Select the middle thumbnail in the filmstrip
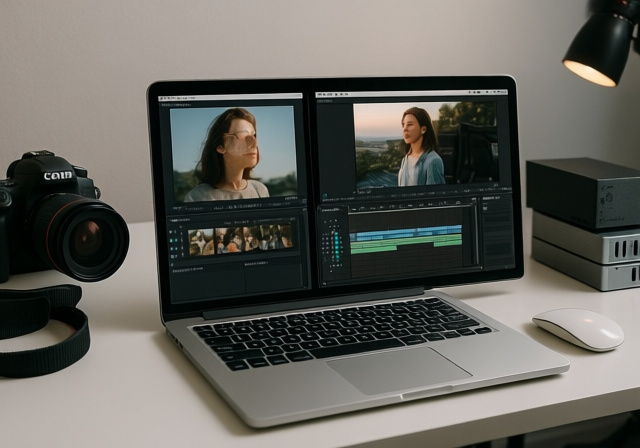This screenshot has height=448, width=640. [x=229, y=240]
